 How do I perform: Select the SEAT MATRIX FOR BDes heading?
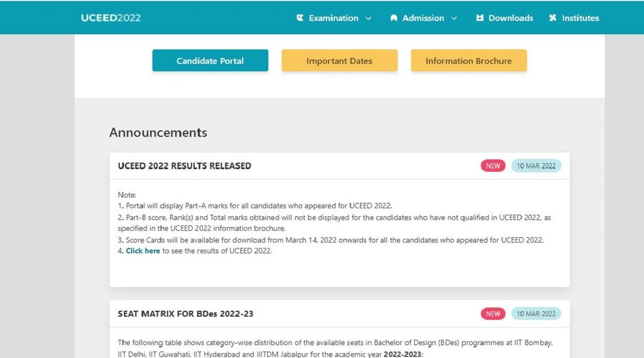[185, 313]
